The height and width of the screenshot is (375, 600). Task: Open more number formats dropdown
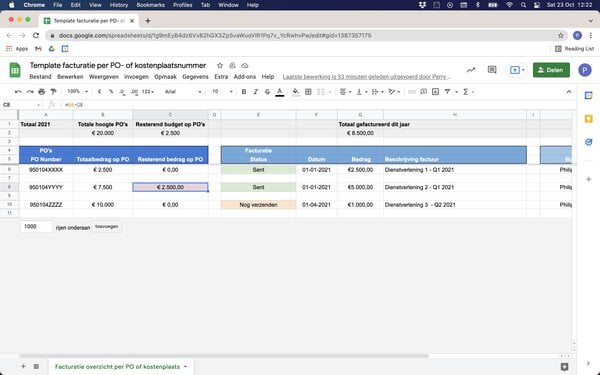148,92
